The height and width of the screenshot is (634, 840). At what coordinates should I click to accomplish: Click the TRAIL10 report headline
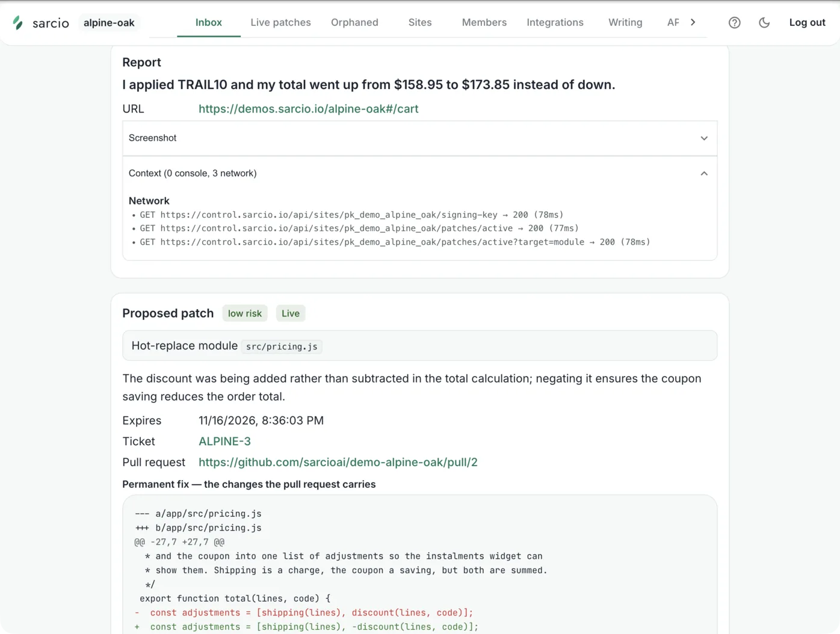pyautogui.click(x=369, y=85)
